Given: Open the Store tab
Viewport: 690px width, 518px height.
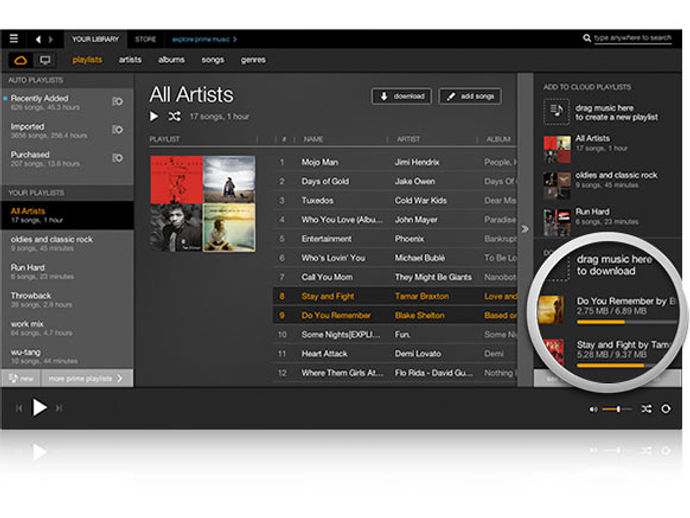Looking at the screenshot, I should pyautogui.click(x=146, y=39).
